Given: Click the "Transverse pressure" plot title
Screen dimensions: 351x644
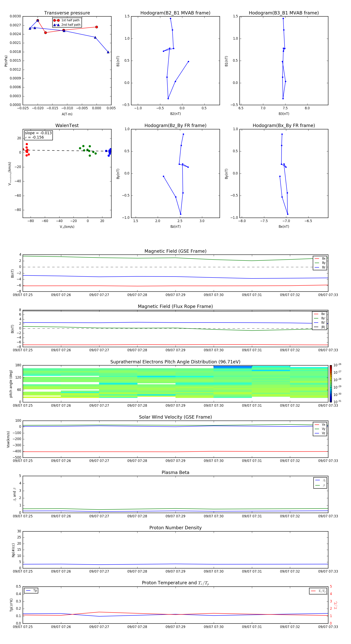Looking at the screenshot, I should click(67, 13).
